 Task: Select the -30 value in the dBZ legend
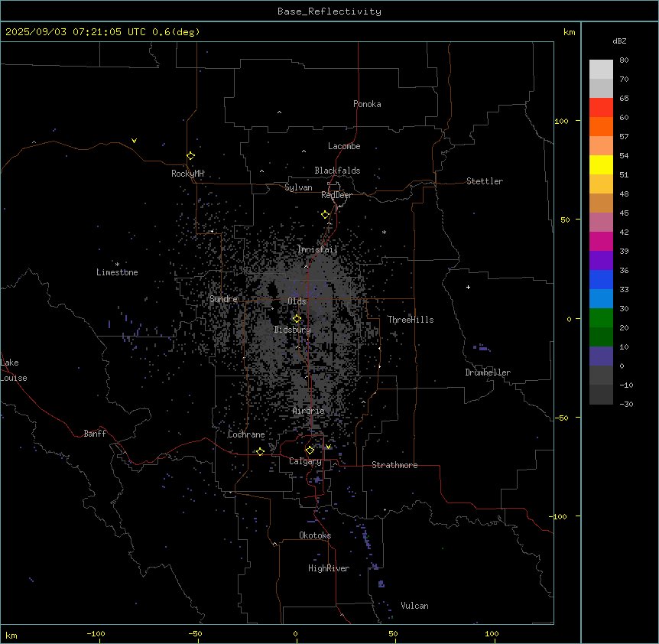click(x=626, y=405)
